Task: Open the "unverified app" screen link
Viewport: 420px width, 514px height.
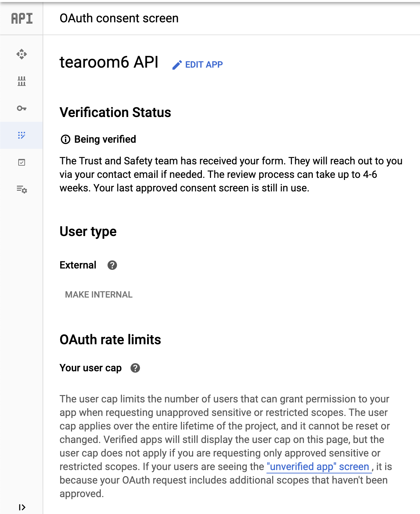Action: tap(318, 467)
